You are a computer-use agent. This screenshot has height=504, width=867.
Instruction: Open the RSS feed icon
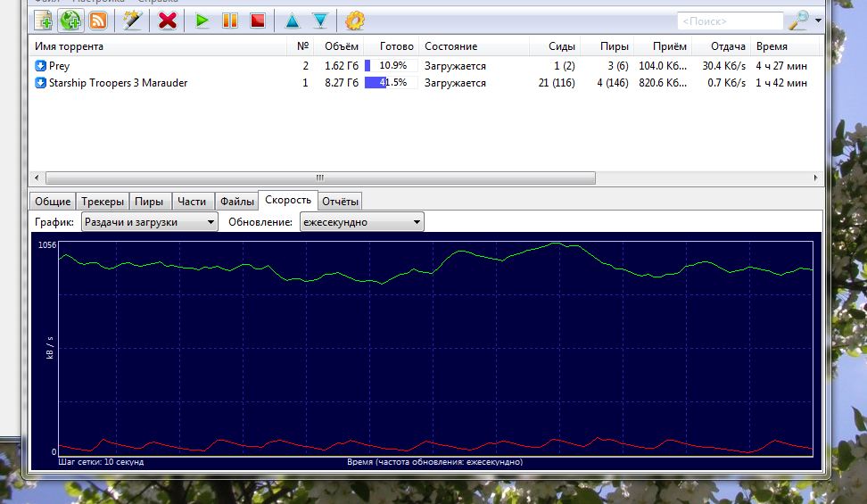point(97,20)
